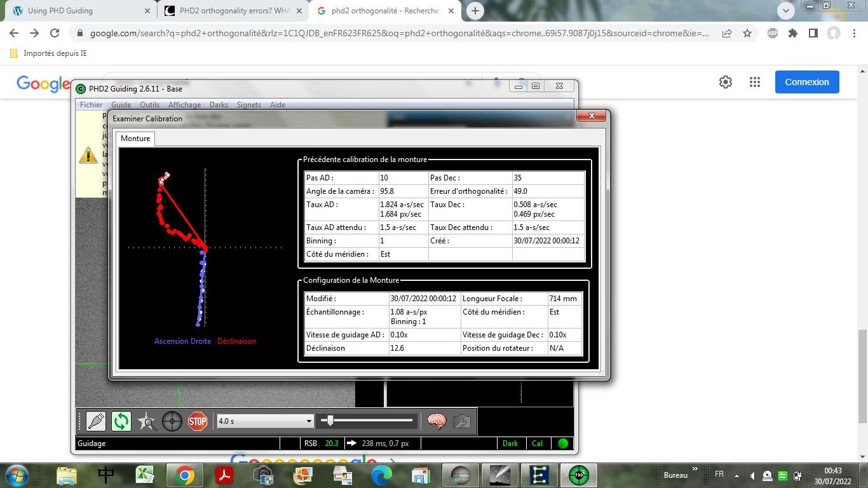The width and height of the screenshot is (868, 488).
Task: Begin guiding with the crosshair target icon
Action: pos(172,421)
